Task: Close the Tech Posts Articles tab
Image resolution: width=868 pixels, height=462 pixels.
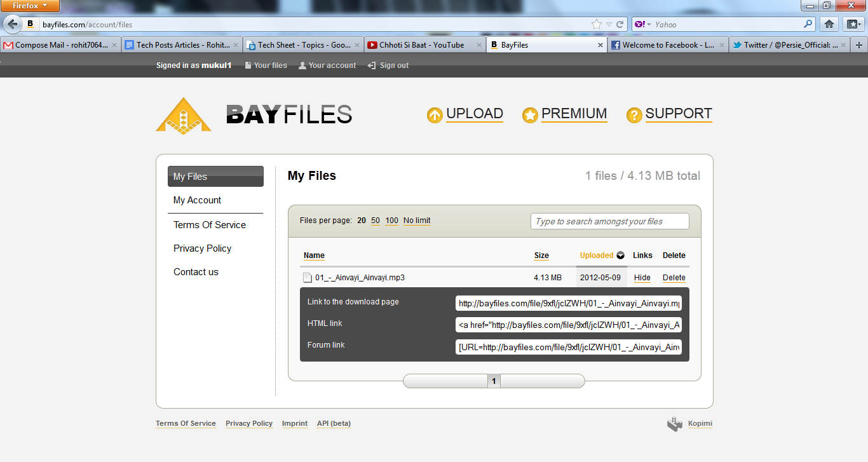Action: (236, 45)
